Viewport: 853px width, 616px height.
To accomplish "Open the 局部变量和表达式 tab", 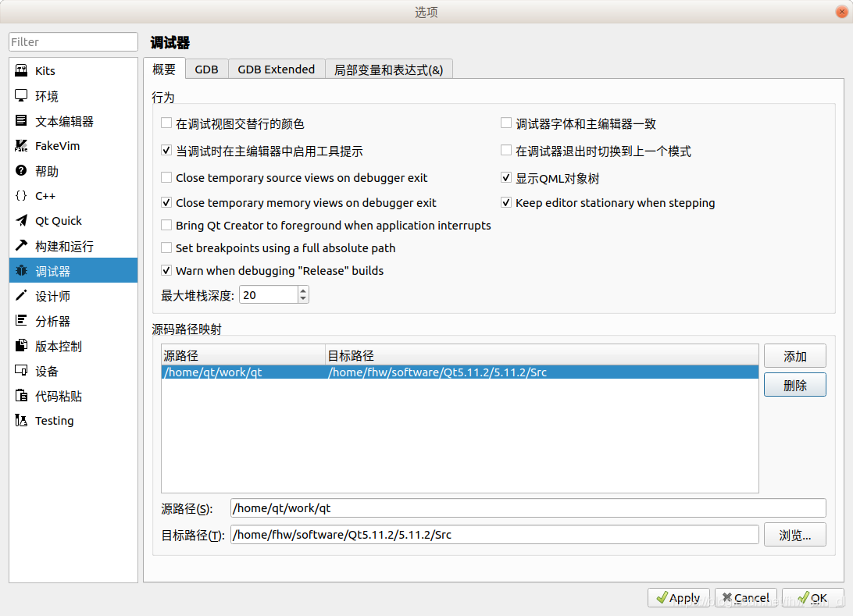I will click(x=388, y=69).
